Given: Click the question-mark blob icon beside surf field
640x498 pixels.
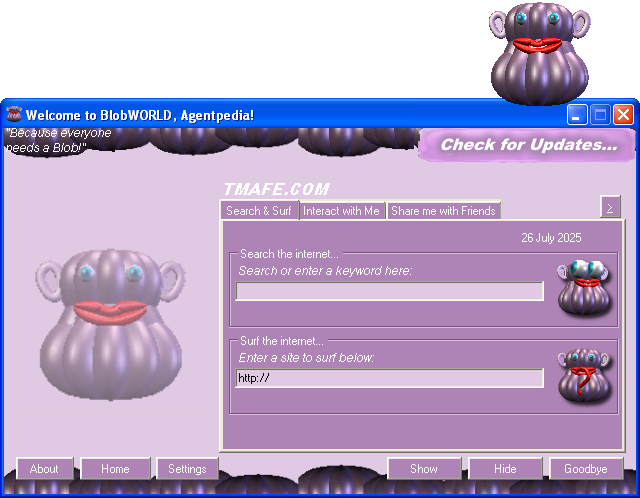Looking at the screenshot, I should pos(584,376).
